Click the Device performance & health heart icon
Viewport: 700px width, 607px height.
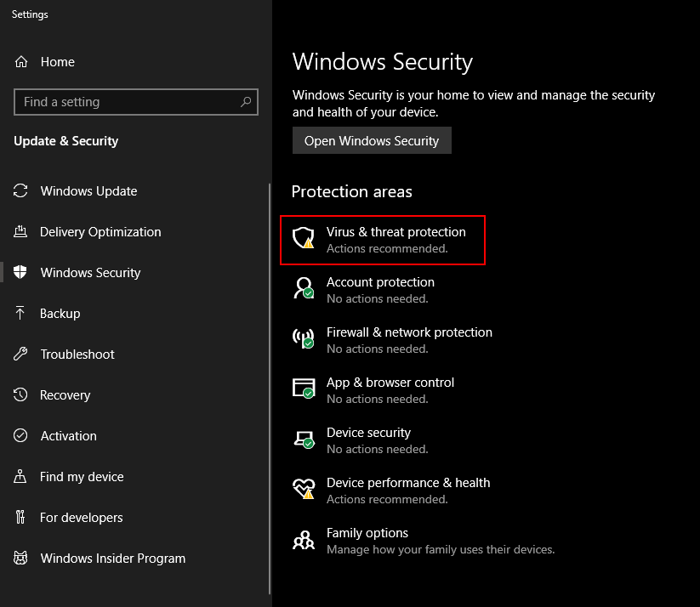304,489
